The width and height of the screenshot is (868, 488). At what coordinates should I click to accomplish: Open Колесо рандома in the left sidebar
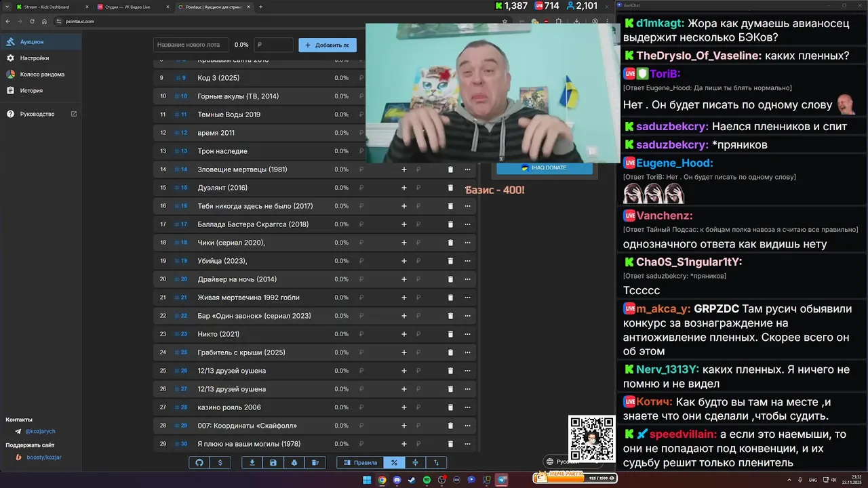click(41, 75)
